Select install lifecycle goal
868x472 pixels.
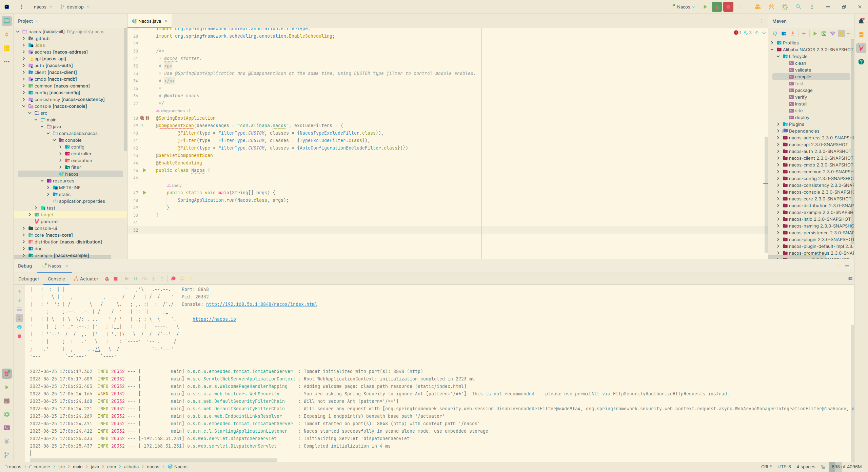click(x=801, y=104)
